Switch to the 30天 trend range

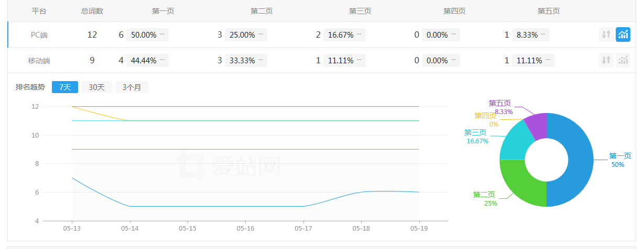click(96, 87)
